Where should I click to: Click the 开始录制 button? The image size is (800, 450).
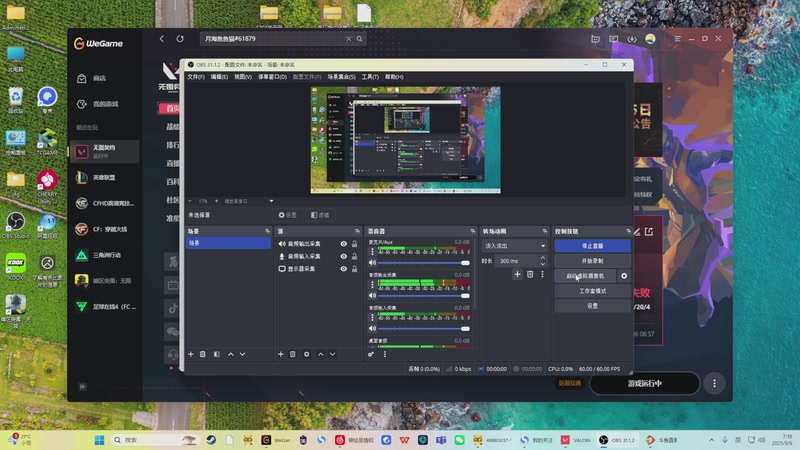[x=592, y=260]
